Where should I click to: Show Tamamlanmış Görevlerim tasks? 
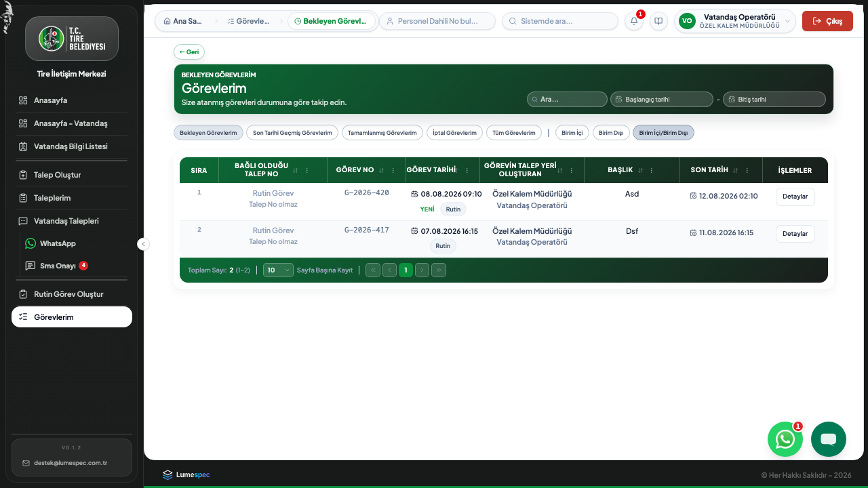382,133
